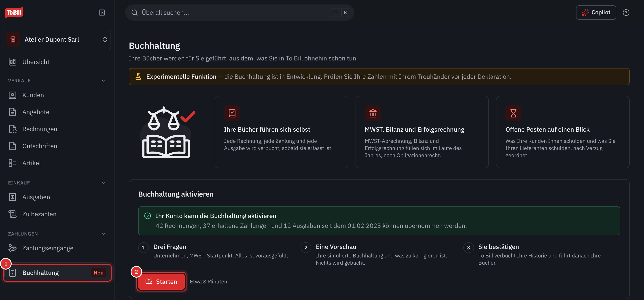Click the Übersicht chart icon
The height and width of the screenshot is (300, 644).
coord(13,62)
